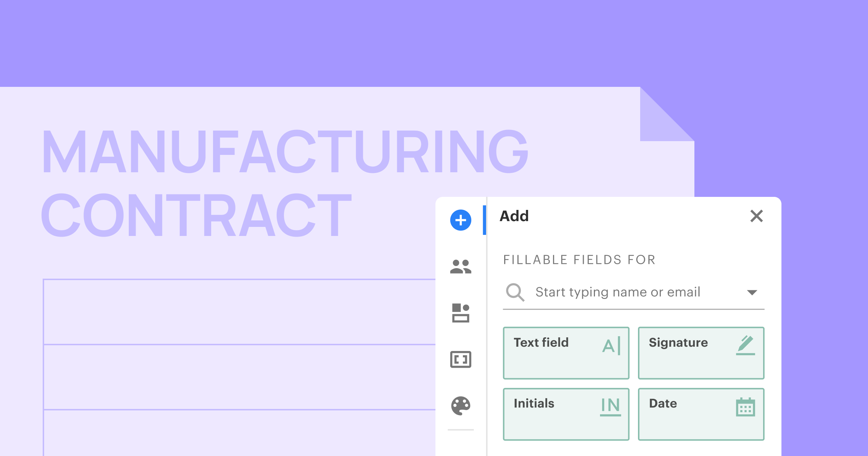Pick the Signature fillable field
Viewport: 868px width, 456px height.
701,353
